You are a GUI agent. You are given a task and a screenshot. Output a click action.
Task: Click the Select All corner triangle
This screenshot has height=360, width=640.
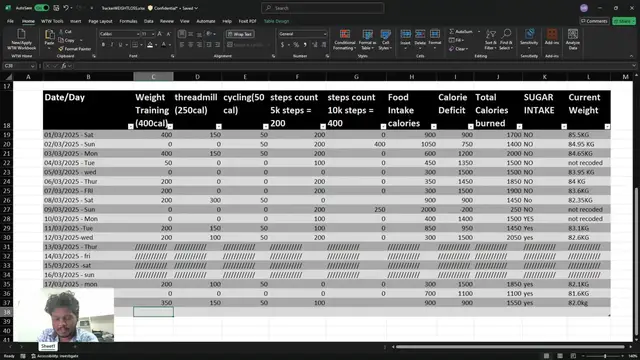pyautogui.click(x=8, y=77)
